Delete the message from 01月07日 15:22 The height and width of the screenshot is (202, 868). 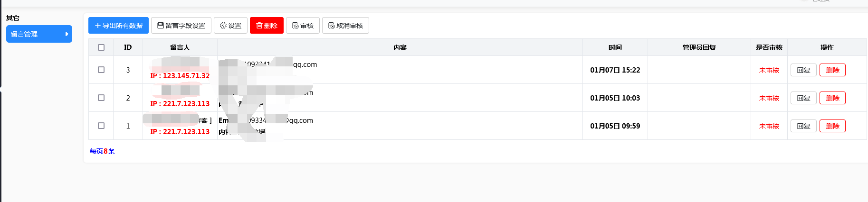pos(832,70)
